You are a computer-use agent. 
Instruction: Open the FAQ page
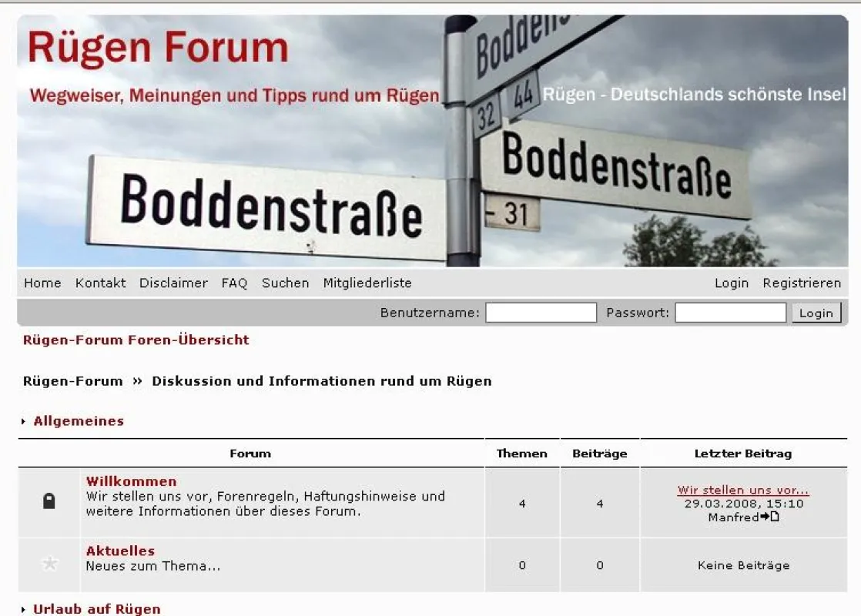234,283
